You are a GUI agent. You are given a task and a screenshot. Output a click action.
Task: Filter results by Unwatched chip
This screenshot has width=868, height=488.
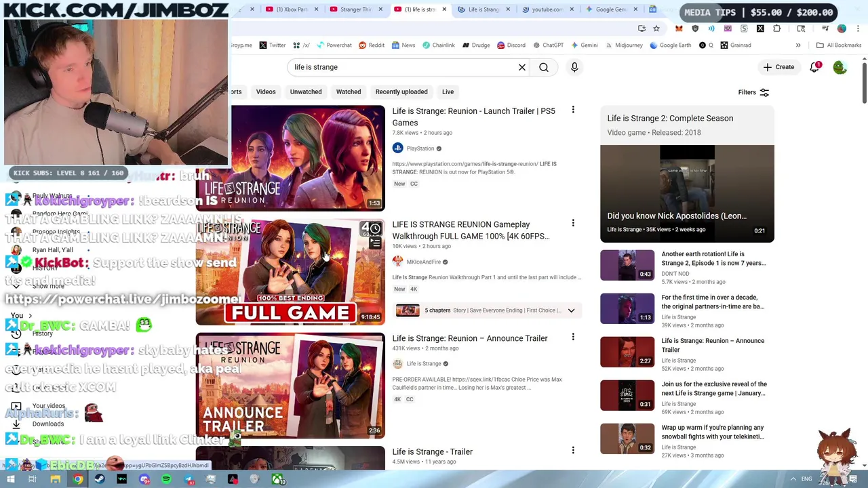tap(306, 91)
